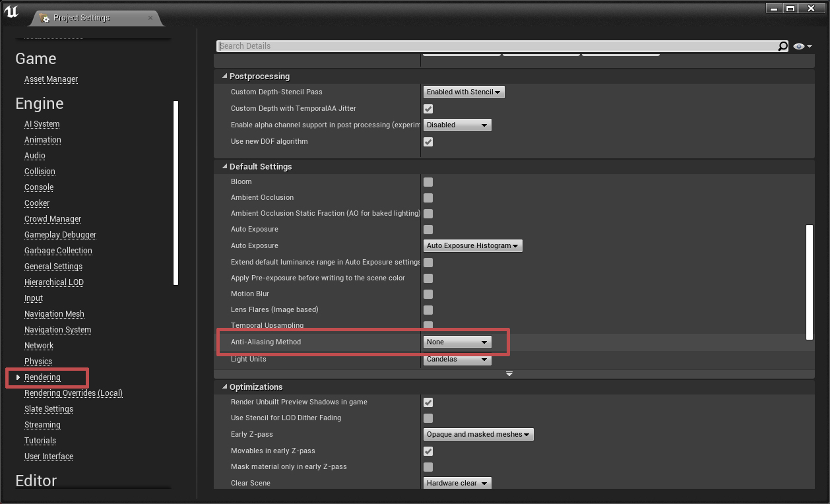Image resolution: width=830 pixels, height=504 pixels.
Task: Click the details panel vertical scrollbar
Action: 809,282
